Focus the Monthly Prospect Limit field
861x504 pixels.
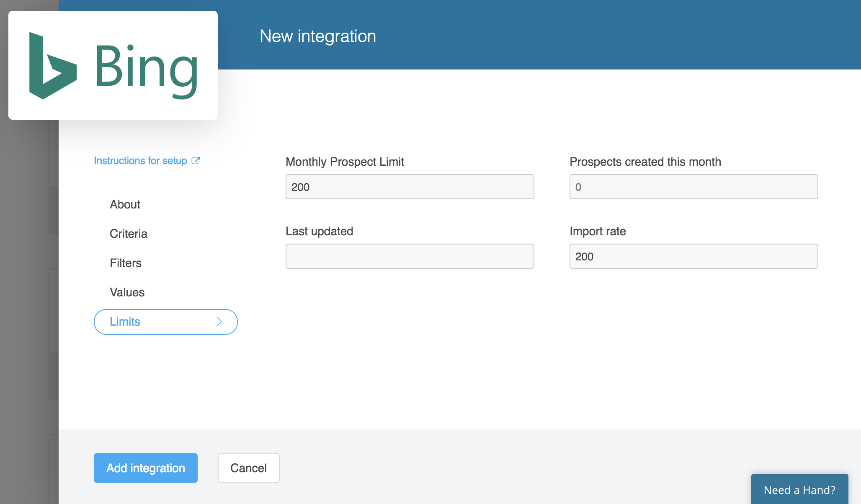(x=410, y=187)
